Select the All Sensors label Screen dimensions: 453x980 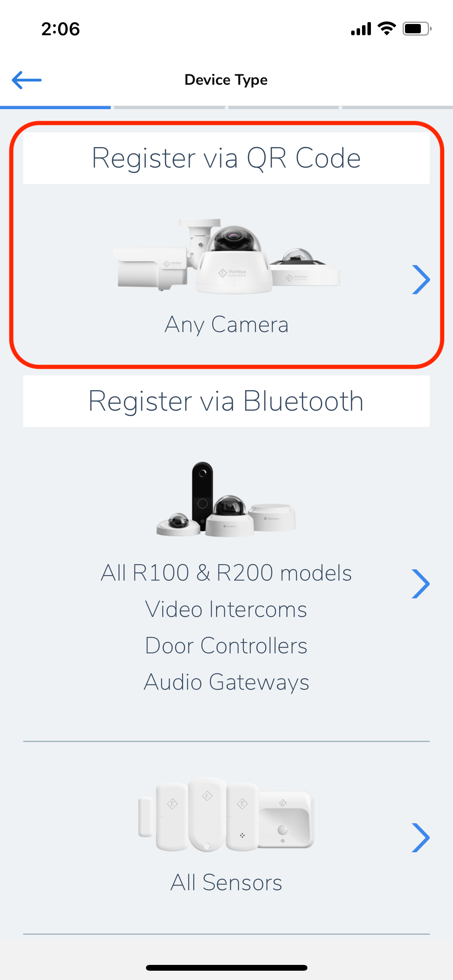coord(226,882)
